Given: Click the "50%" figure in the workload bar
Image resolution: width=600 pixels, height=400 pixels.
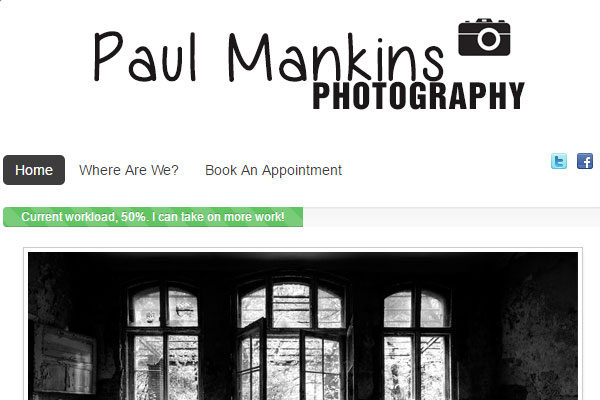Looking at the screenshot, I should point(133,217).
